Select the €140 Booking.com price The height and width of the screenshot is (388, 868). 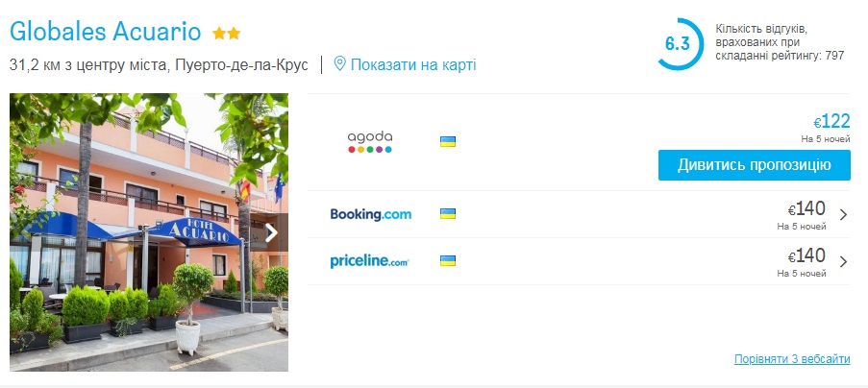(807, 208)
